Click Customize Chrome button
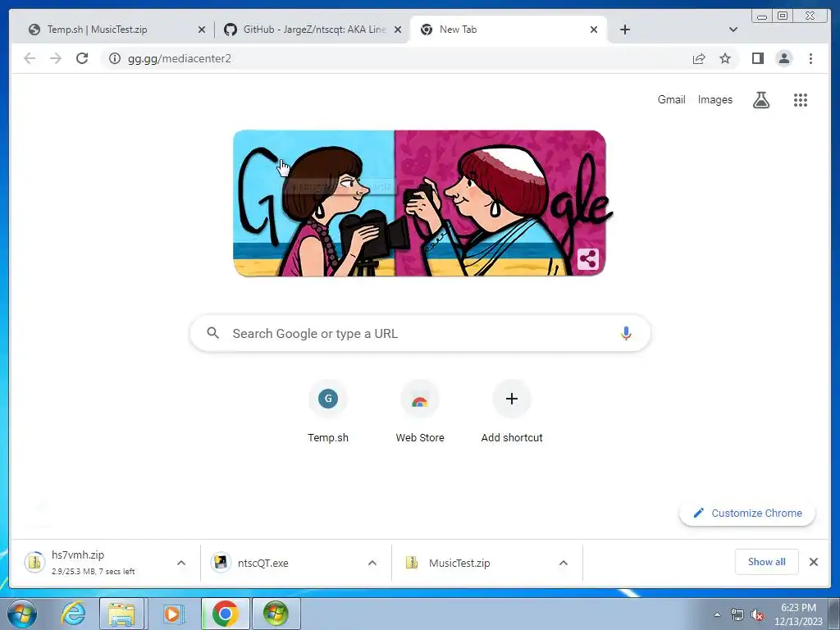Viewport: 840px width, 630px height. click(747, 513)
